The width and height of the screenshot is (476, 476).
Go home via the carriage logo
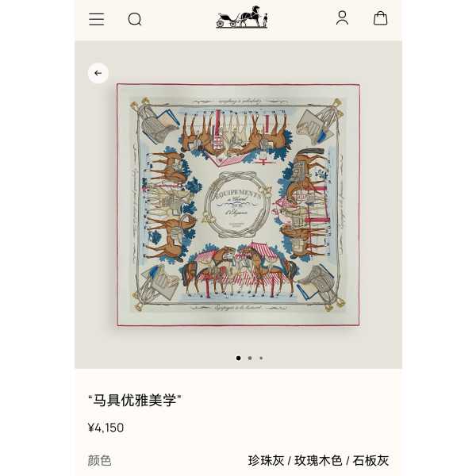[x=242, y=17]
